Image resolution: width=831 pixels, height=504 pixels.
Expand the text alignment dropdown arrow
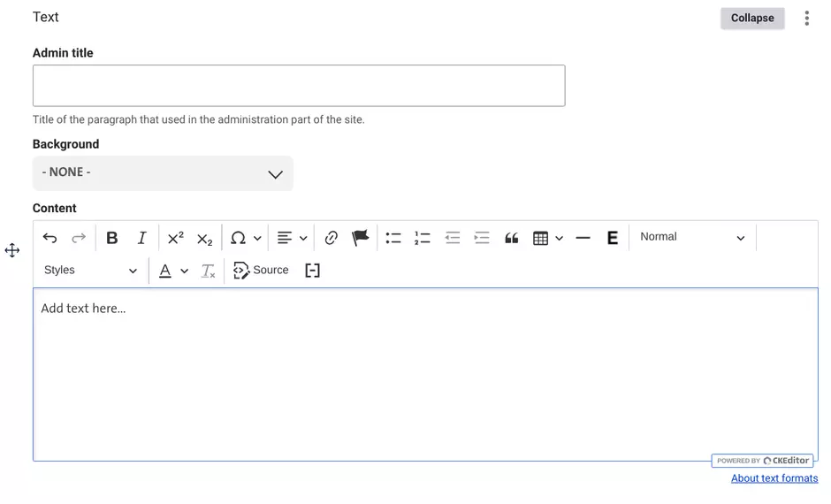(x=304, y=239)
